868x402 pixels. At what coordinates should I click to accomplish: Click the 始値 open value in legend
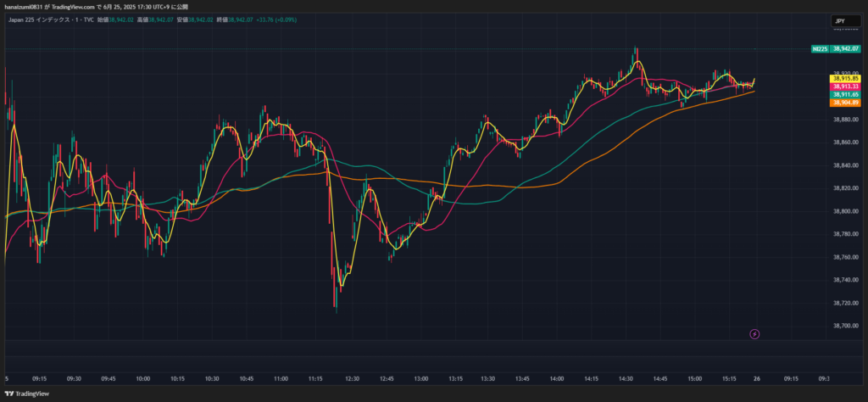pyautogui.click(x=120, y=20)
